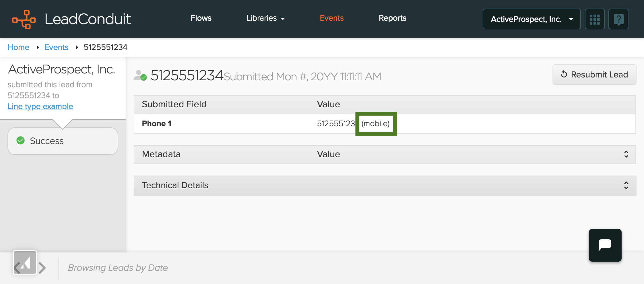Viewport: 644px width, 284px height.
Task: Go to the previous lead arrow
Action: [17, 268]
